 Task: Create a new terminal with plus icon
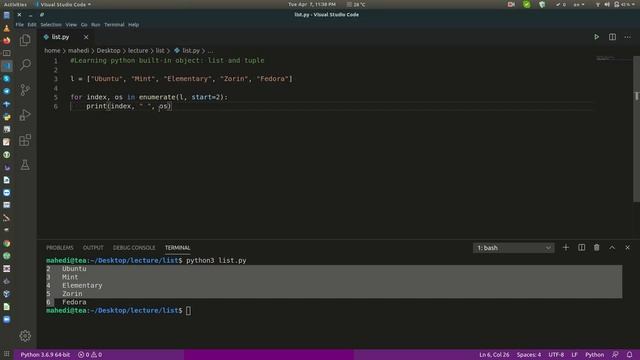point(566,247)
